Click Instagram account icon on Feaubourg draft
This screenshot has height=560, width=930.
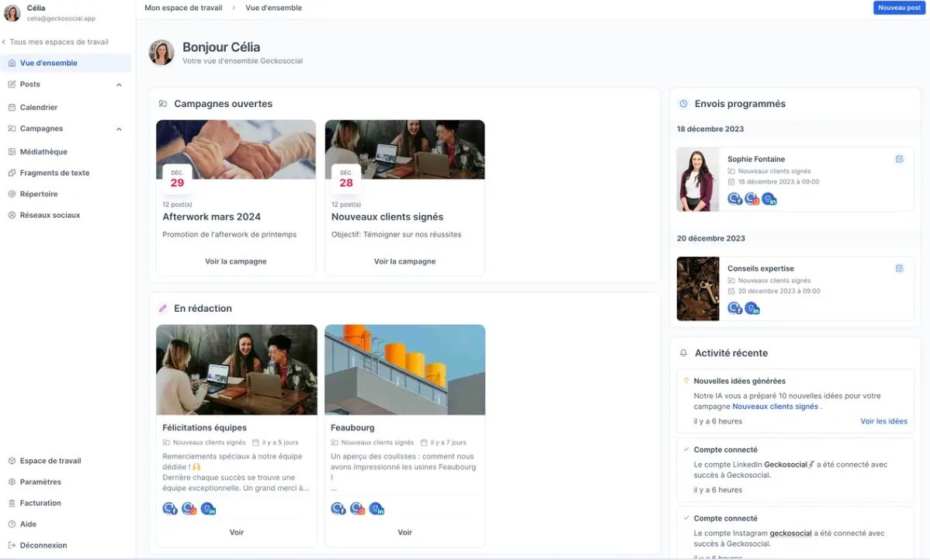point(358,509)
